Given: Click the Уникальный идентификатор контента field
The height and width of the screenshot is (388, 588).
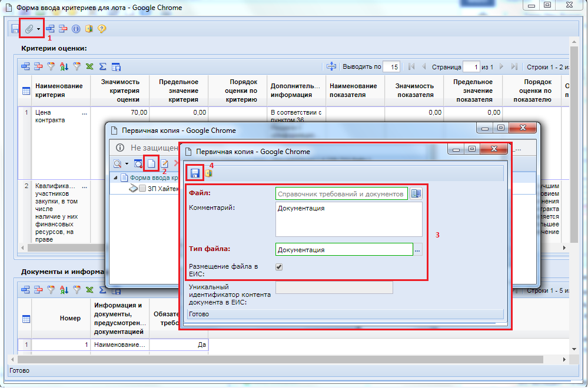Looking at the screenshot, I should [334, 287].
